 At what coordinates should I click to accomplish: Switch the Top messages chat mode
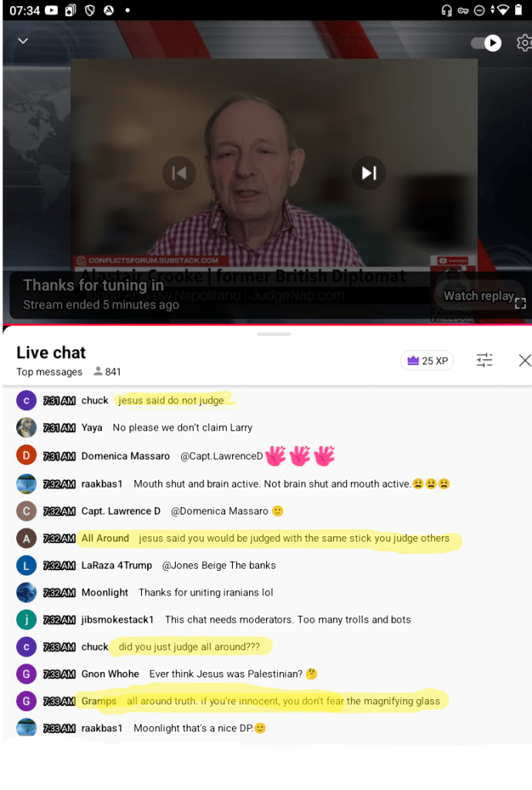pos(49,372)
